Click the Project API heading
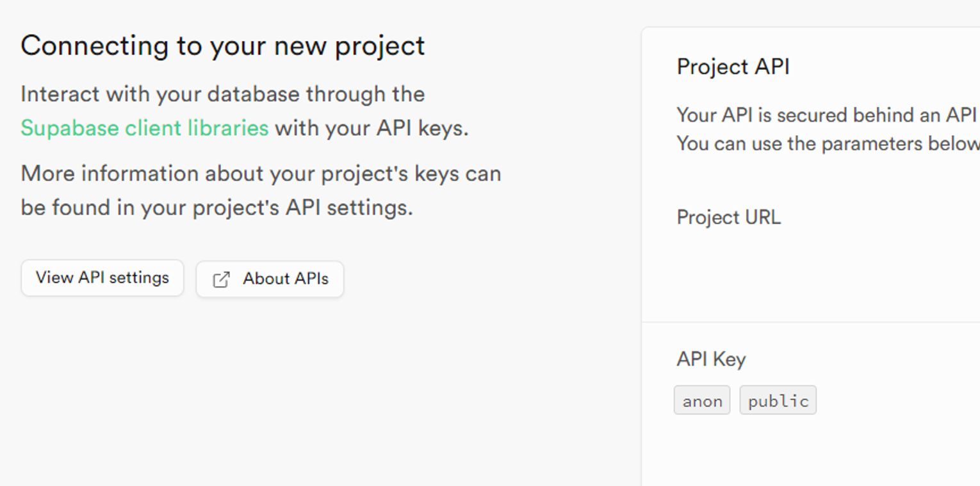980x486 pixels. pos(733,67)
